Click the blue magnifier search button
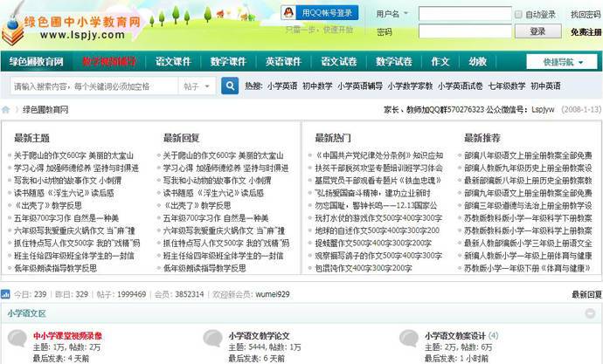This screenshot has height=364, width=603. [x=230, y=86]
